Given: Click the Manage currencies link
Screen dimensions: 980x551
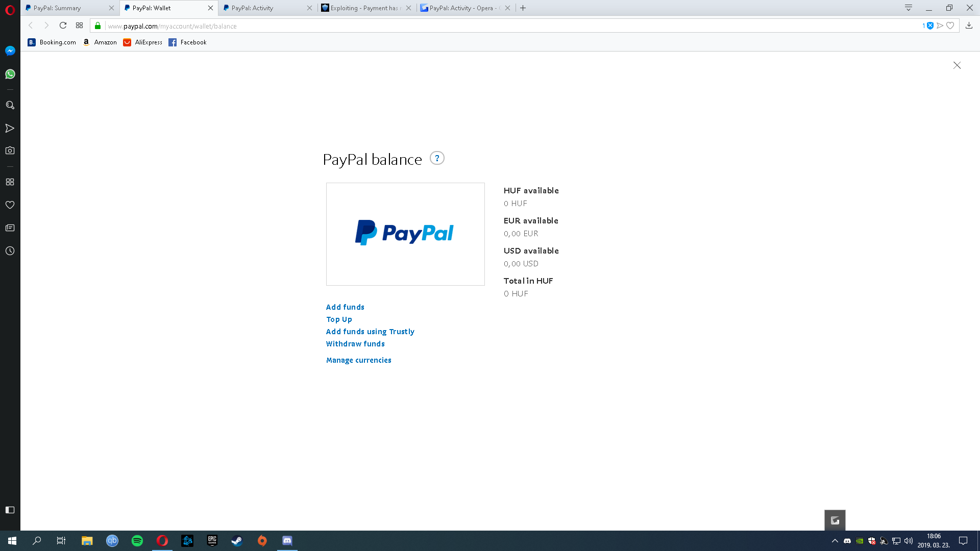Looking at the screenshot, I should pos(358,360).
